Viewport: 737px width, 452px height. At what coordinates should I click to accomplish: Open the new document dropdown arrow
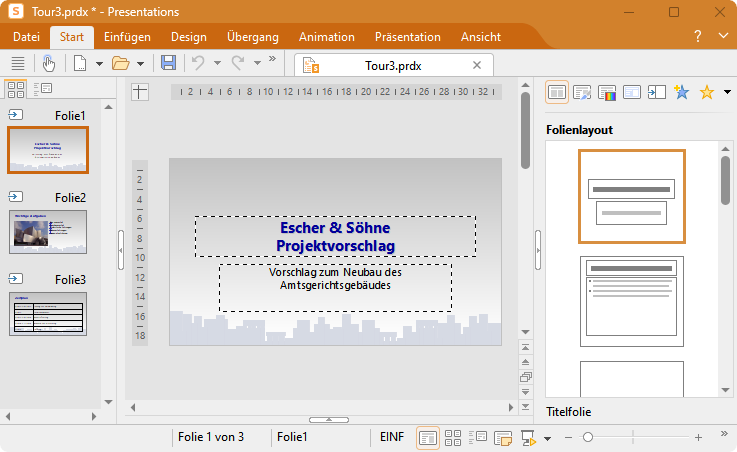(x=99, y=63)
